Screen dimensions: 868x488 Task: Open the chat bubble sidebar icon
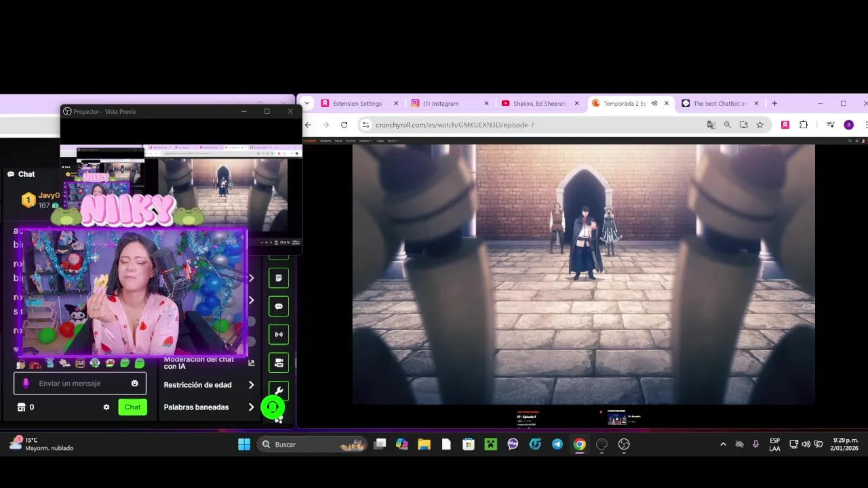point(279,306)
